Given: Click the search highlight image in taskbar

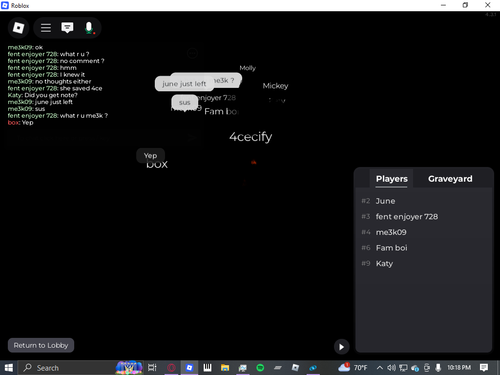Looking at the screenshot, I should coord(129,368).
